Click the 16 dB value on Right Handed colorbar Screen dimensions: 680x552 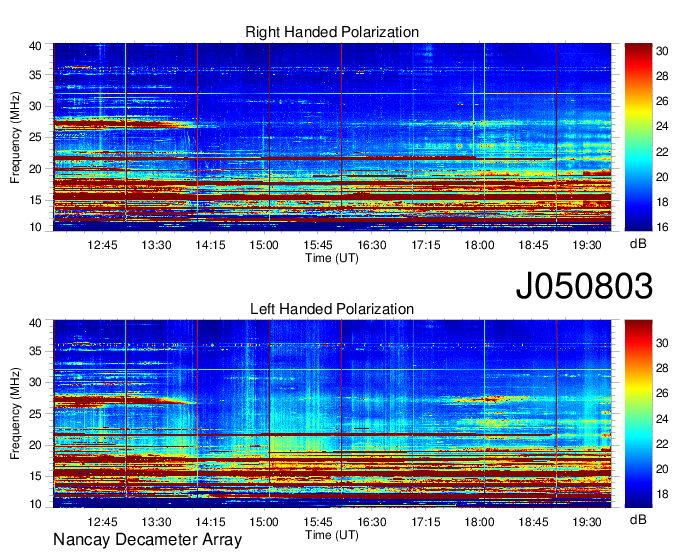(662, 227)
